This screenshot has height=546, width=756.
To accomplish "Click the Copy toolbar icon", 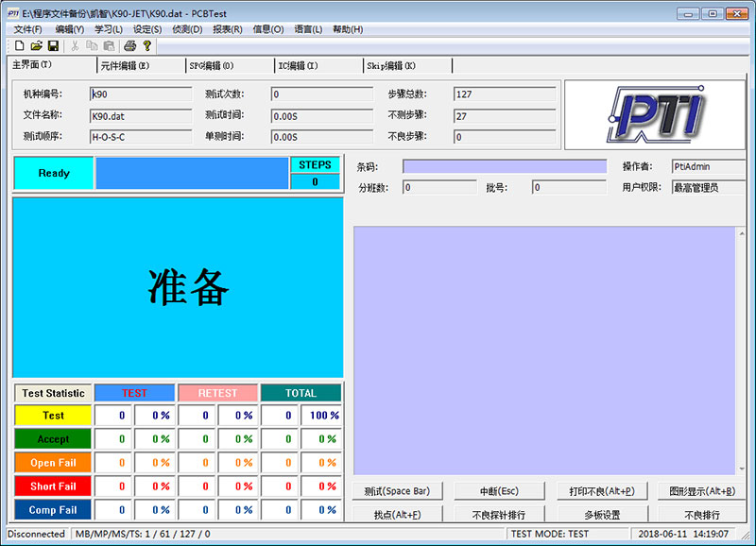I will tap(92, 45).
